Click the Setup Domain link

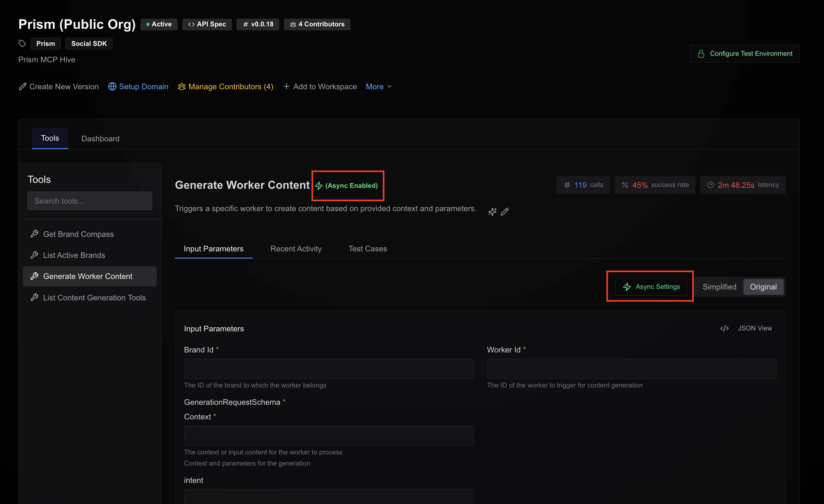pyautogui.click(x=138, y=86)
